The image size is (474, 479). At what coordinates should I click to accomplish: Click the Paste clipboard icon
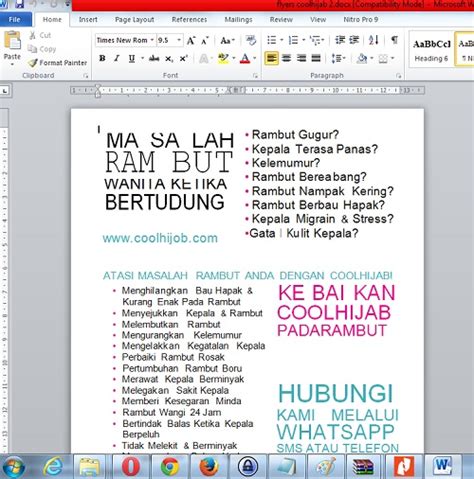[12, 41]
